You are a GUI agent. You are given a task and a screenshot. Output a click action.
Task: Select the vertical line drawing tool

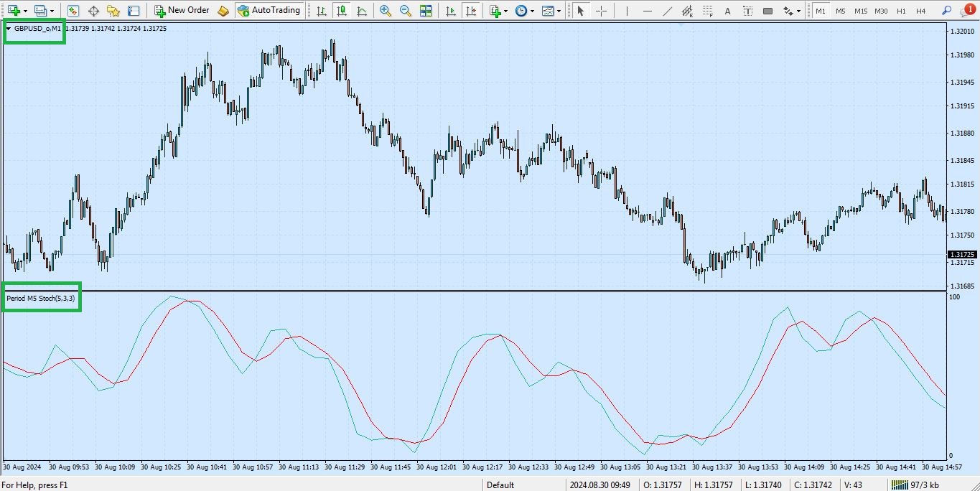(x=627, y=11)
